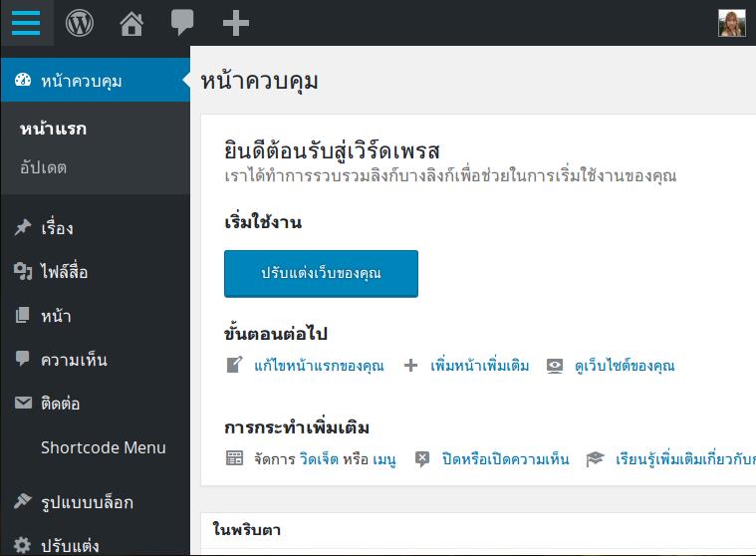Follow the เพิ่มหน้าเพิ่มเติม link
756x556 pixels.
pyautogui.click(x=480, y=366)
